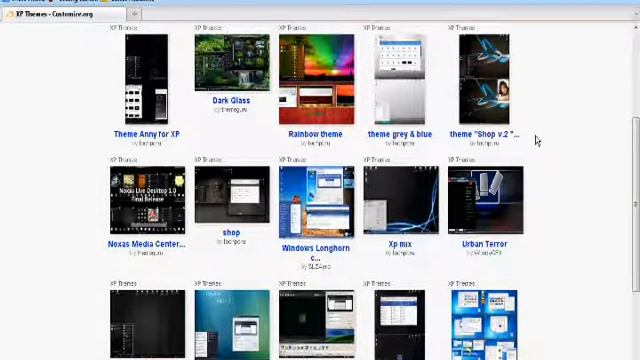640x360 pixels.
Task: View the Dark Glass preview thumbnail
Action: [232, 62]
